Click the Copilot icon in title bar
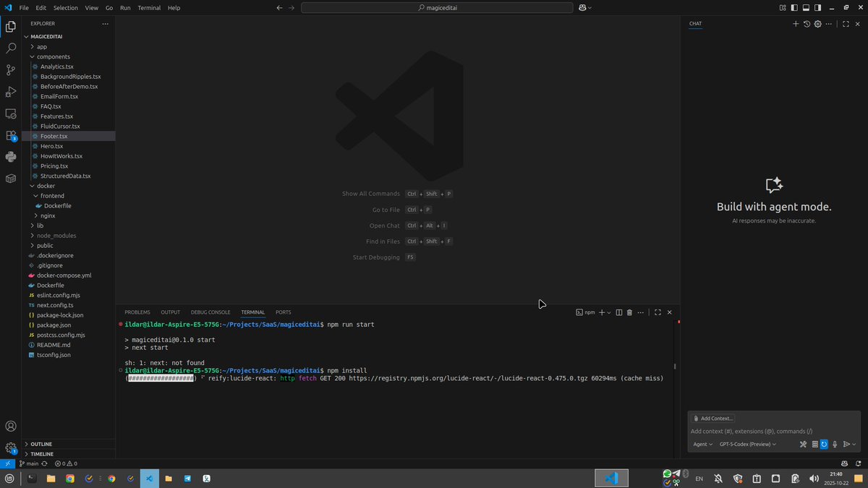 pyautogui.click(x=582, y=7)
